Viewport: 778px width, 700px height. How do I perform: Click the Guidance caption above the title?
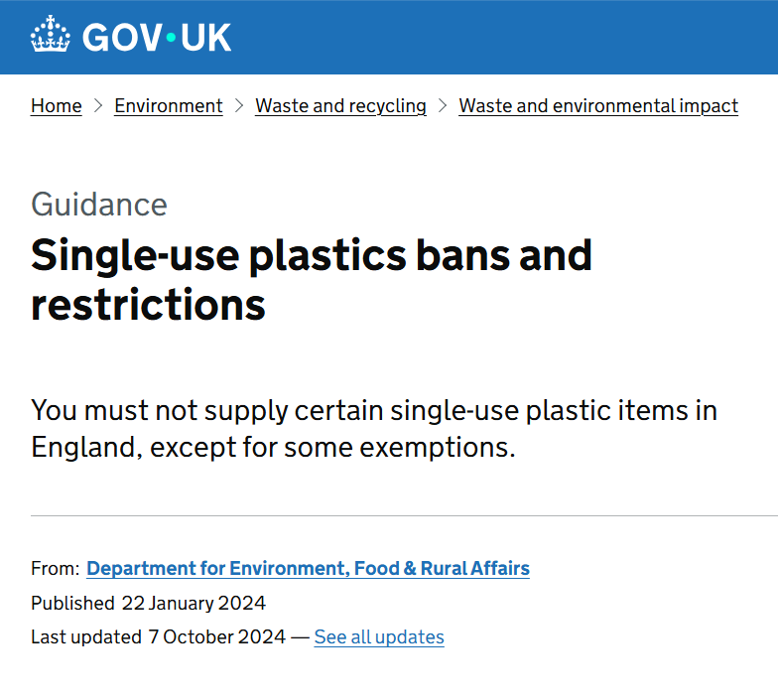[x=99, y=205]
